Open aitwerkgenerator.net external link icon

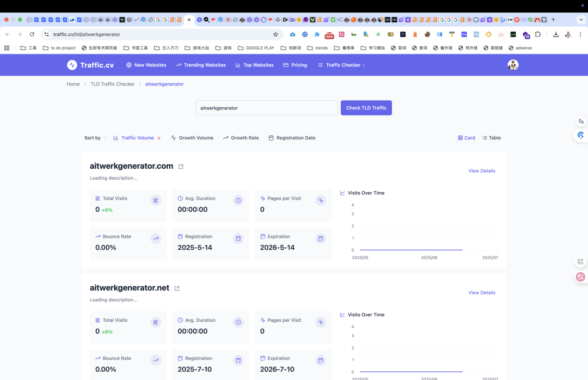click(x=177, y=289)
